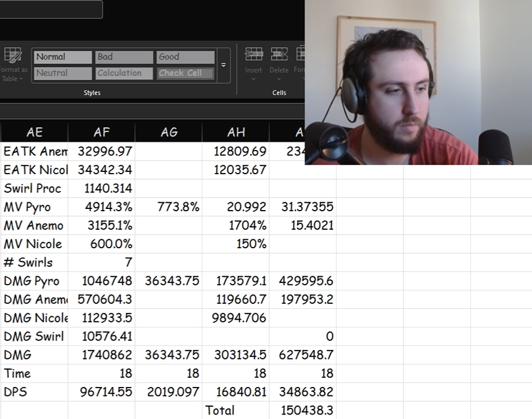Select cell with value 112933.5
Viewport: 532px width, 419px height.
point(102,318)
